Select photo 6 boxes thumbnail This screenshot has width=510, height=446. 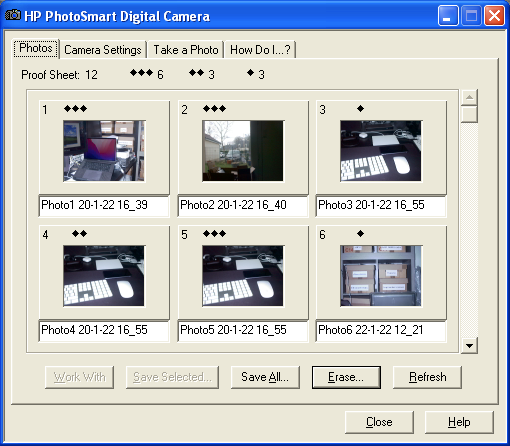point(381,276)
